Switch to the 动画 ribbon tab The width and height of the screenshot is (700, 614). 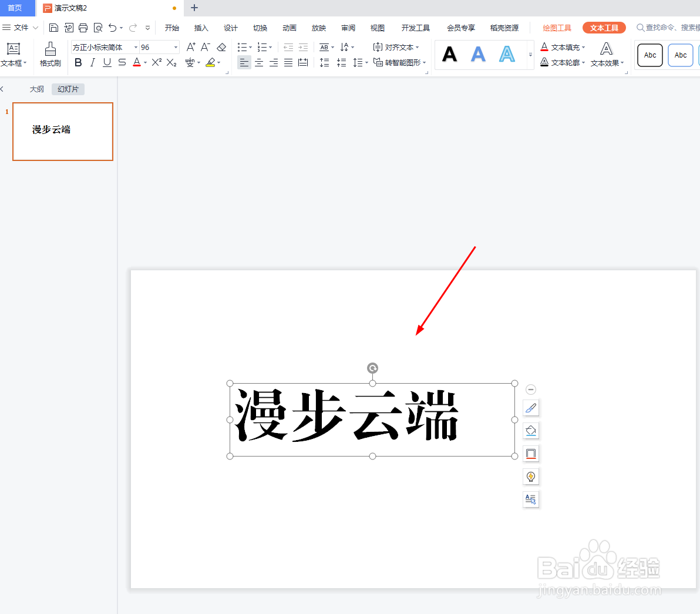coord(289,28)
